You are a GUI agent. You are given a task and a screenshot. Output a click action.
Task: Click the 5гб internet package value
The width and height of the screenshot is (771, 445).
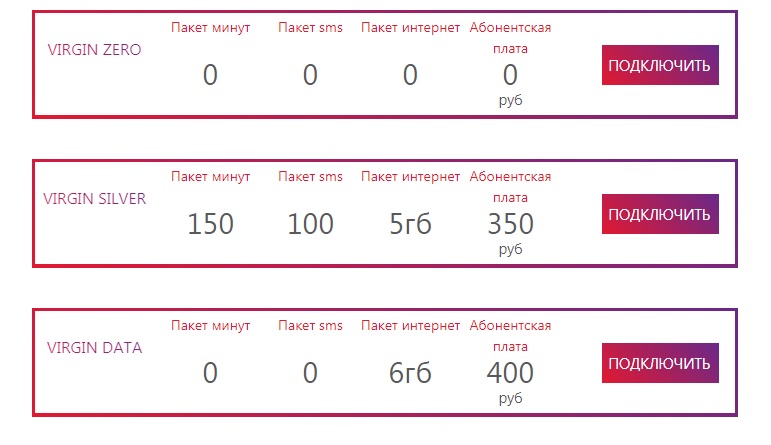click(410, 224)
